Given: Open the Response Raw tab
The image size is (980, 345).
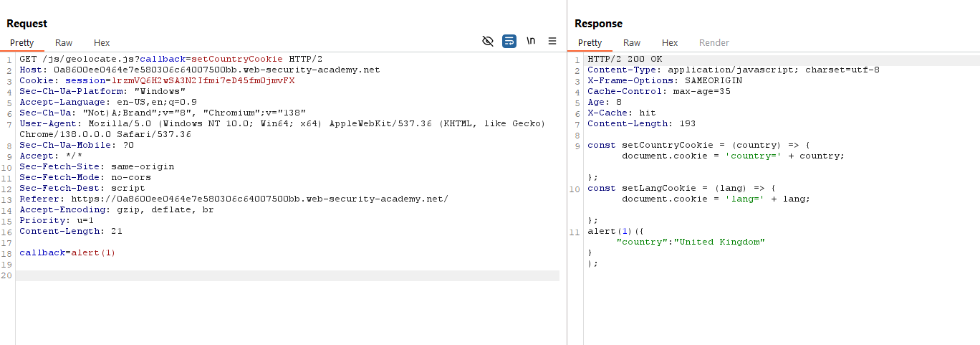Looking at the screenshot, I should tap(632, 43).
